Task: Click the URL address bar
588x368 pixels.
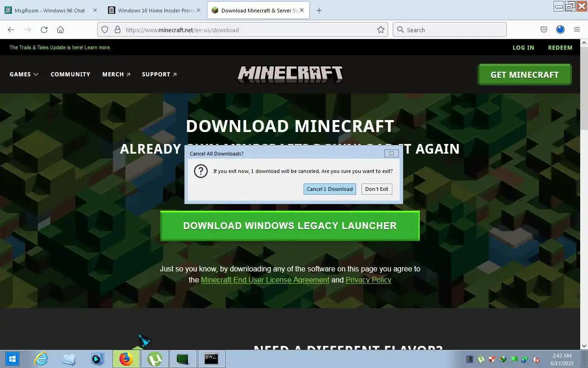Action: [243, 30]
